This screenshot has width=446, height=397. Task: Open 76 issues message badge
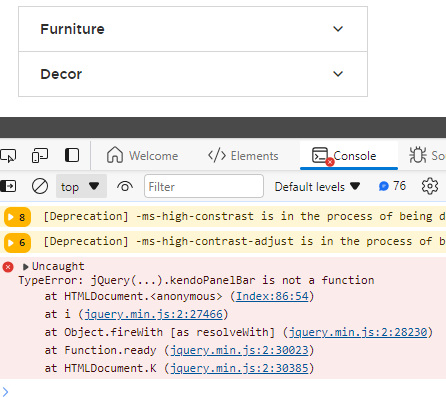[392, 186]
